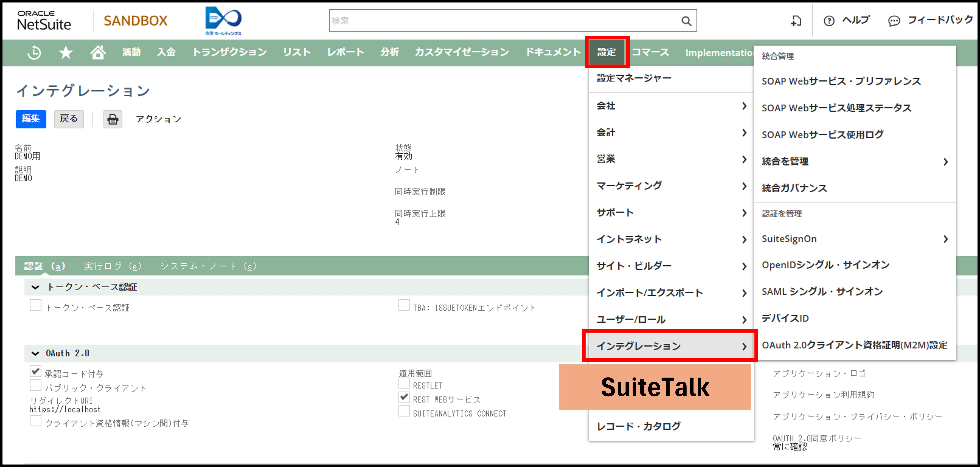Open the 分析 menu
This screenshot has height=467, width=980.
coord(390,53)
